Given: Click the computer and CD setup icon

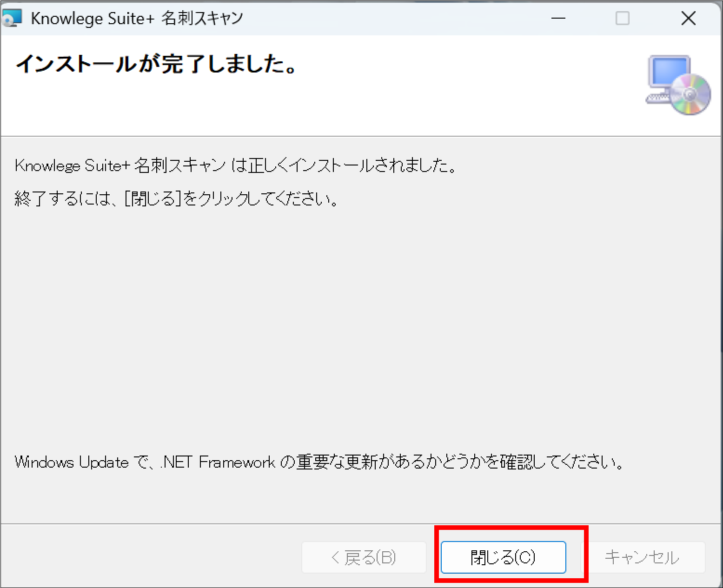Looking at the screenshot, I should (678, 85).
